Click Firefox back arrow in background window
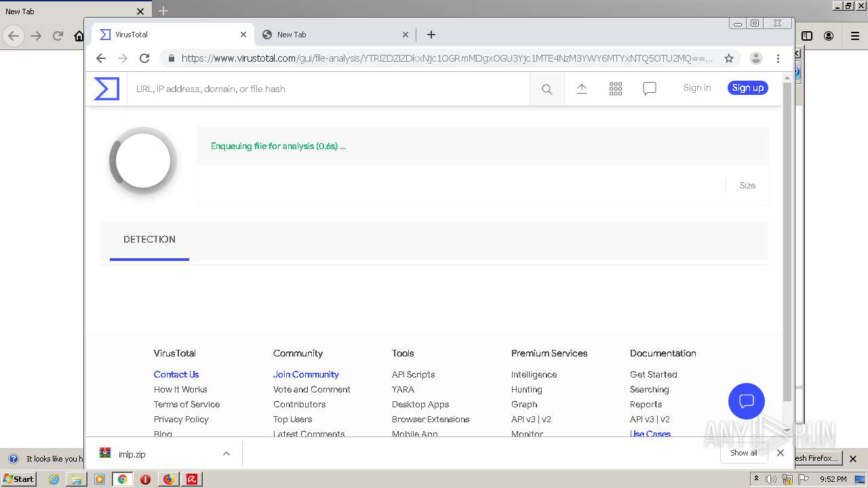Screen dimensions: 868x488 (14, 36)
